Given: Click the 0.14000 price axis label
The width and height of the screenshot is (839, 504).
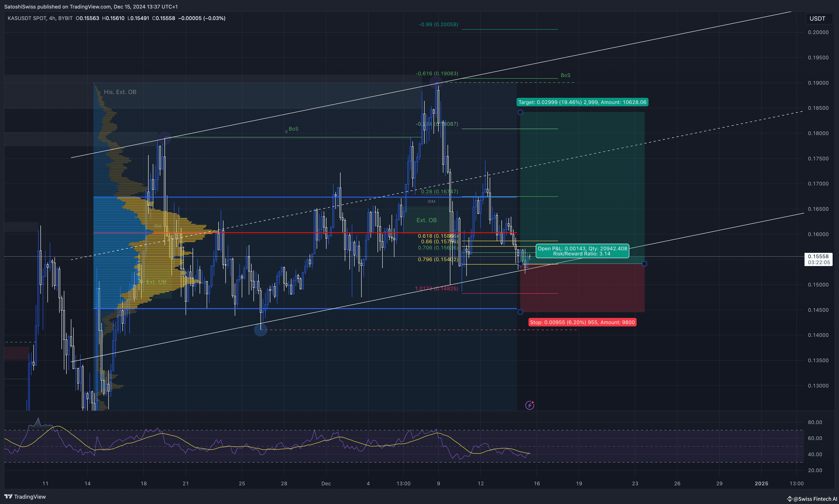Looking at the screenshot, I should pyautogui.click(x=818, y=335).
